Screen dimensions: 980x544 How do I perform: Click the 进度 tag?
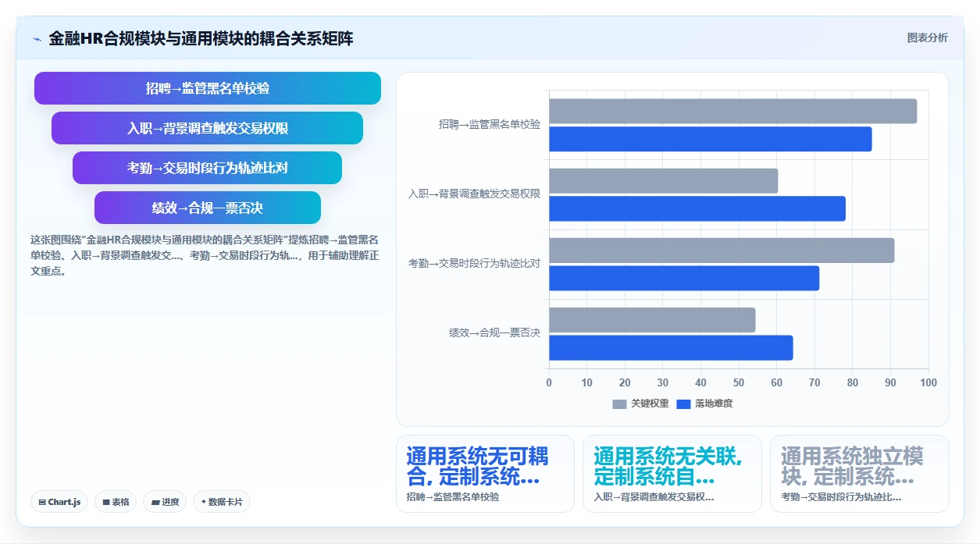pyautogui.click(x=165, y=502)
